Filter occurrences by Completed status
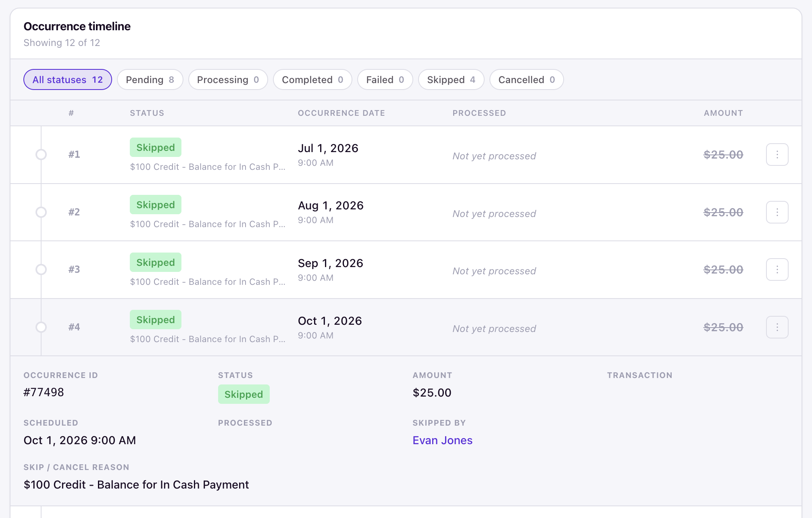Screen dimensions: 812x518 (312, 79)
